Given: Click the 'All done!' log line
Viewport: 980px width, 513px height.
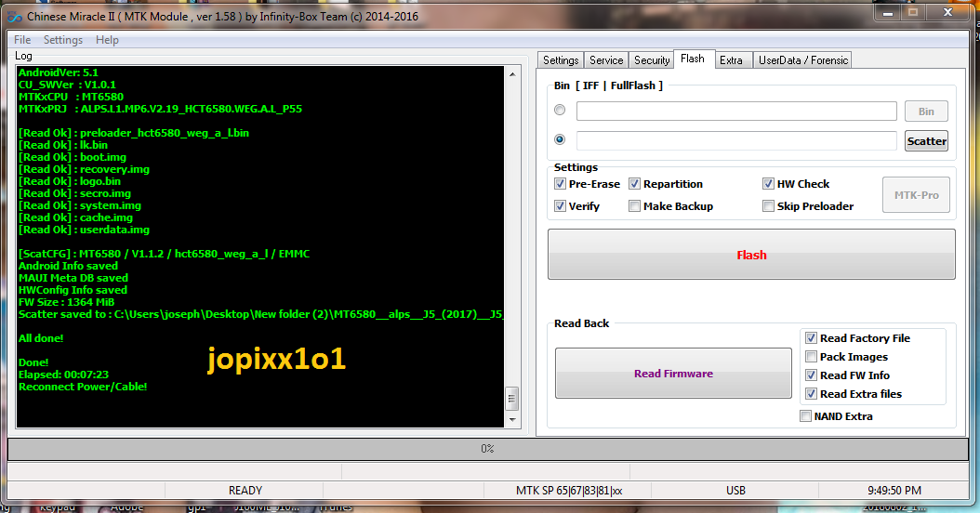Looking at the screenshot, I should pyautogui.click(x=41, y=338).
